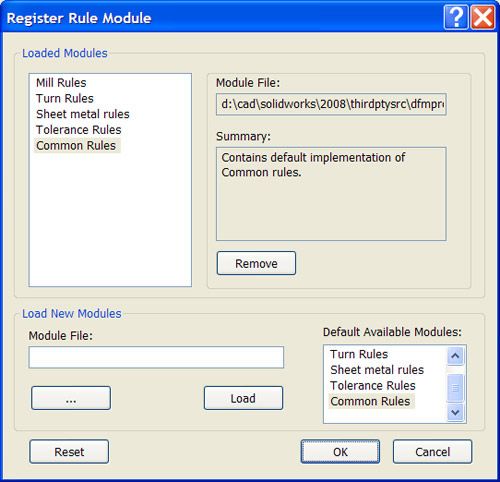This screenshot has height=482, width=500.
Task: Click the scroll down arrow in Default Modules
Action: [455, 412]
